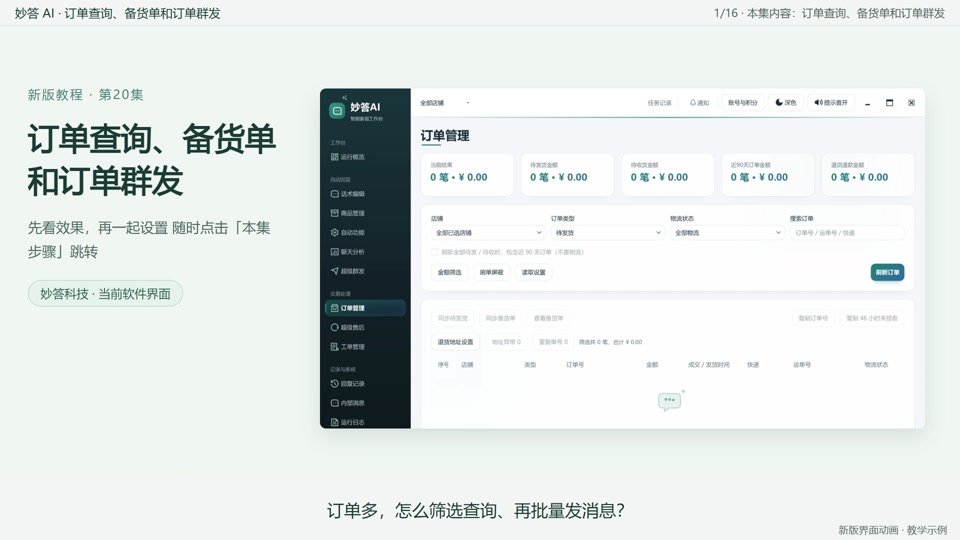
Task: Tick the 刷新全部待发/待收时 checkbox
Action: point(435,252)
